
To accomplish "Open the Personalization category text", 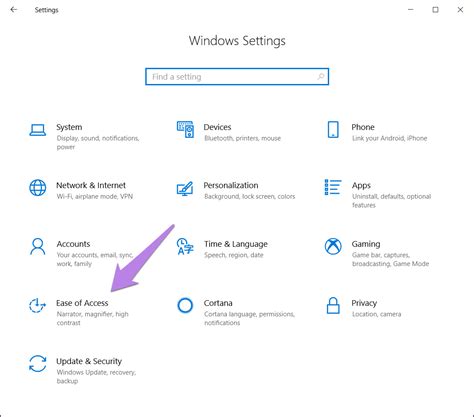I will click(231, 185).
